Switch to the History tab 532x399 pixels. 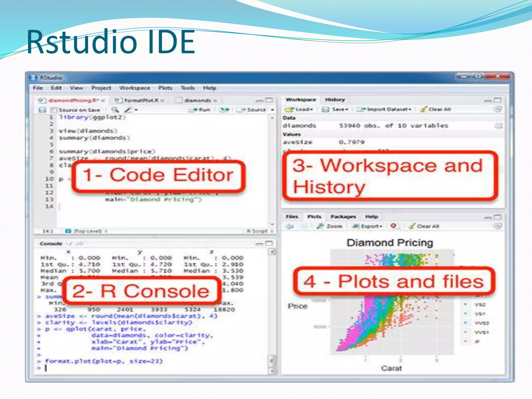point(335,100)
